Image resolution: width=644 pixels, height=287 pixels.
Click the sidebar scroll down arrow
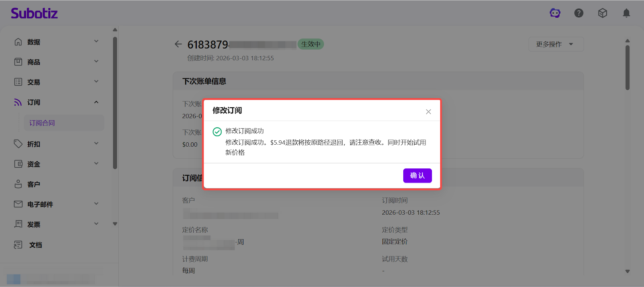[x=115, y=224]
